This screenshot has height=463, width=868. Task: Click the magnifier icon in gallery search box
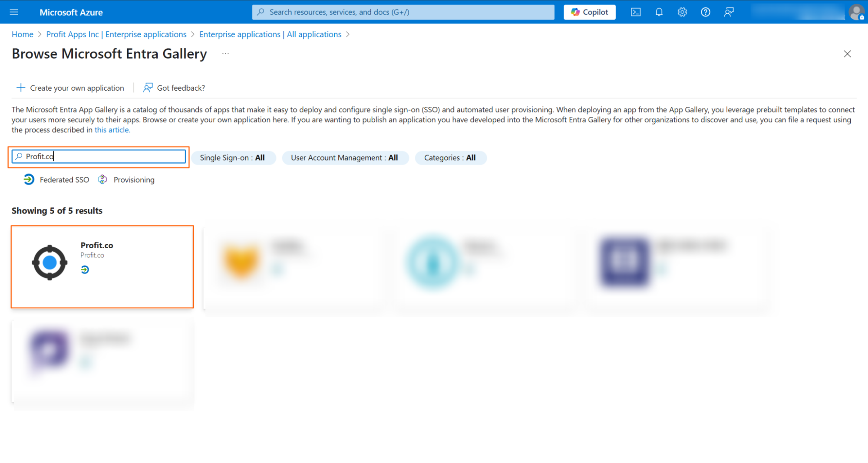[19, 156]
